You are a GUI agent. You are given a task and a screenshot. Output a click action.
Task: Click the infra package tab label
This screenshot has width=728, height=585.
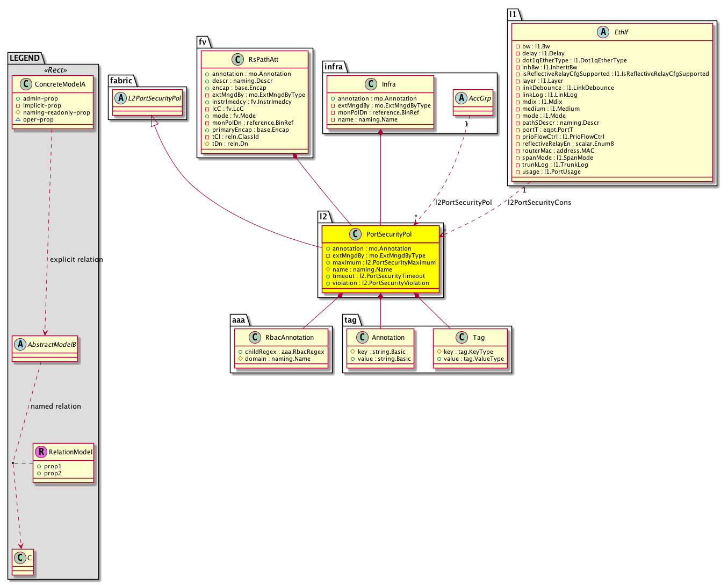[334, 67]
